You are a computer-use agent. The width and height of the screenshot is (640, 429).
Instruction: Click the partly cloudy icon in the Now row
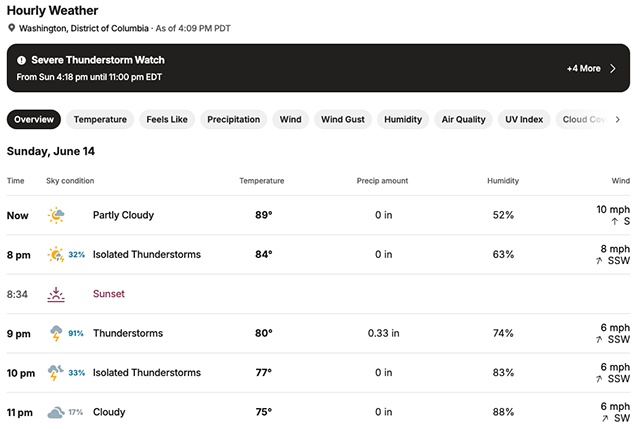(x=56, y=215)
